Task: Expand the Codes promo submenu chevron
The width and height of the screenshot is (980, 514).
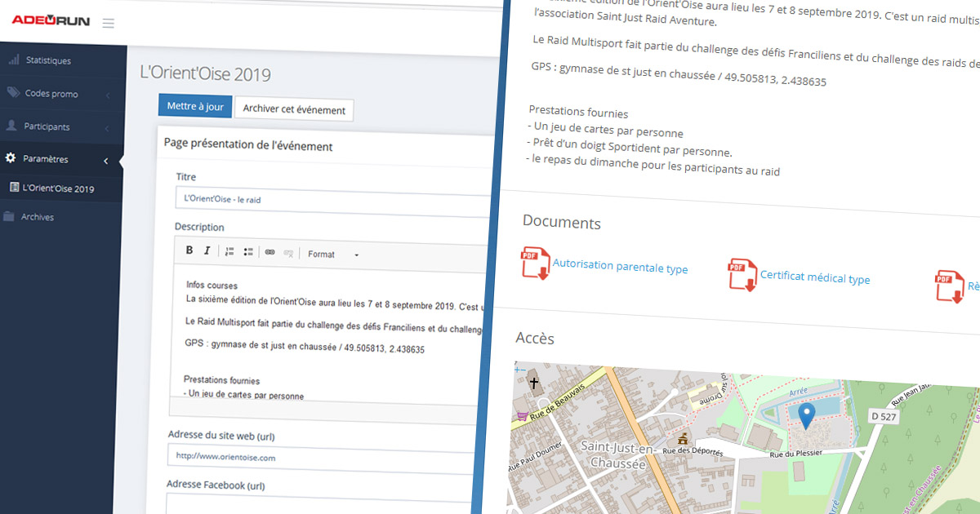Action: [x=108, y=95]
